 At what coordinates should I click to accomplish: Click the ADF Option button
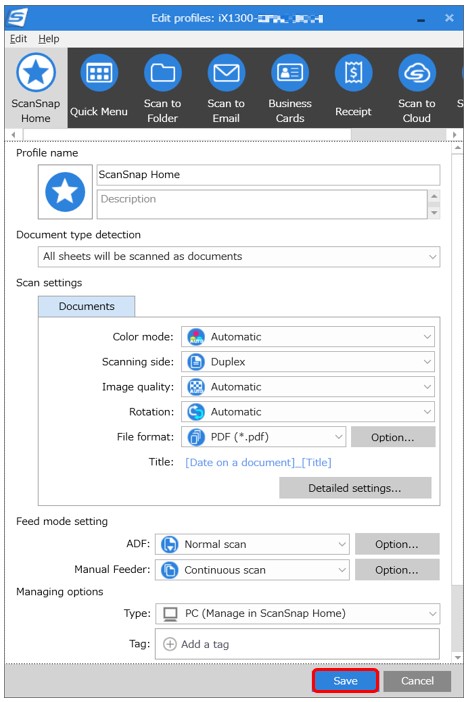pyautogui.click(x=397, y=544)
